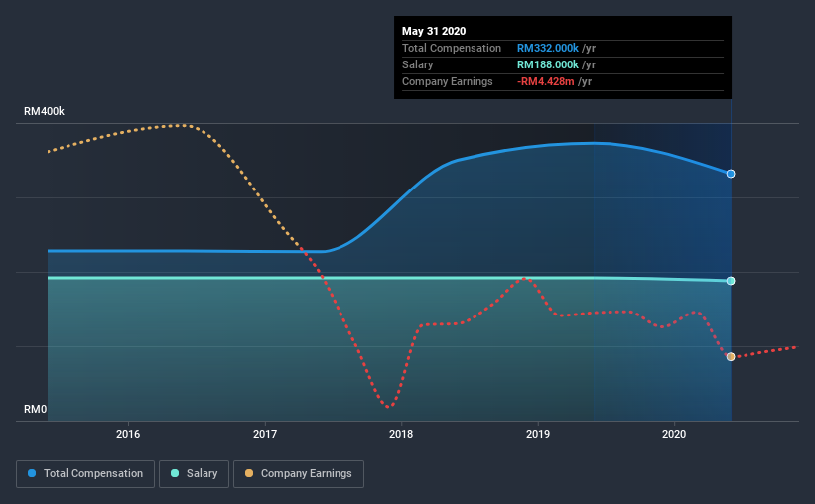Click the 2018 x-axis label

click(x=401, y=434)
